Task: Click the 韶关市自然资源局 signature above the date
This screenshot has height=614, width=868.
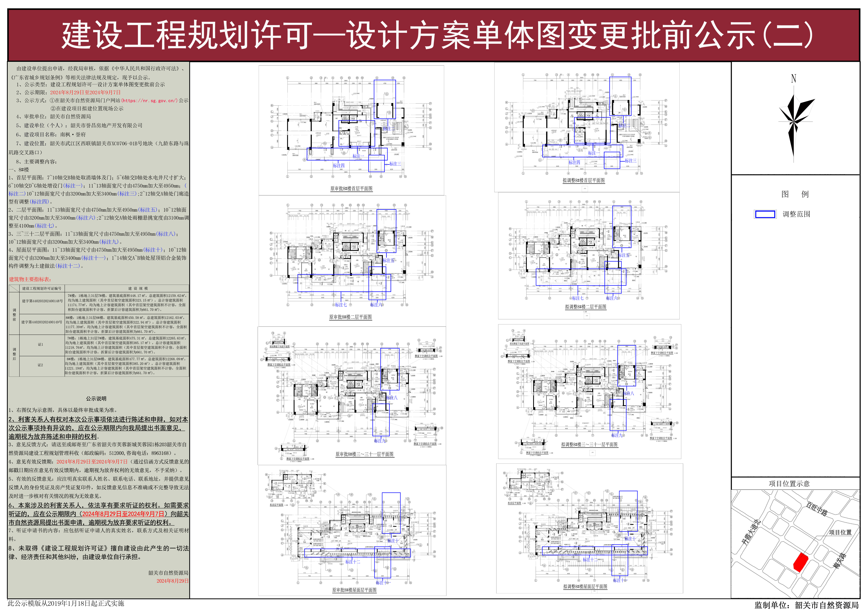Action: point(168,573)
